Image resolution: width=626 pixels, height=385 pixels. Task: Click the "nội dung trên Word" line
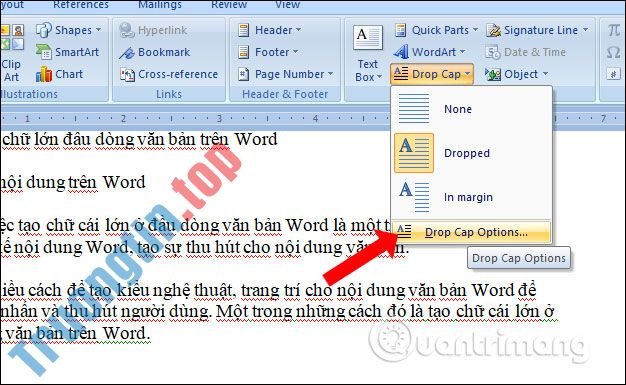[73, 182]
